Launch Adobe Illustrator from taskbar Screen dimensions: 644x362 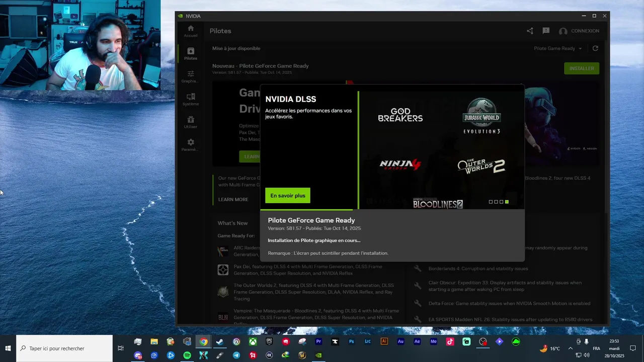point(384,342)
